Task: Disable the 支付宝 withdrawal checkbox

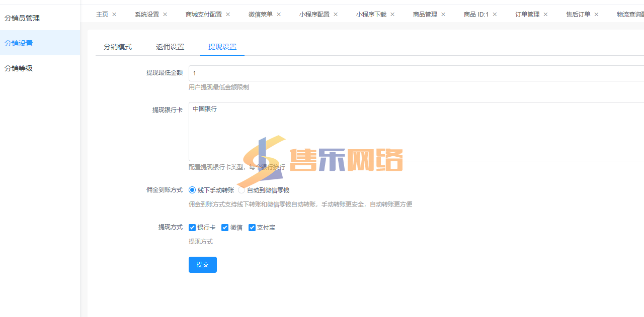Action: point(252,228)
